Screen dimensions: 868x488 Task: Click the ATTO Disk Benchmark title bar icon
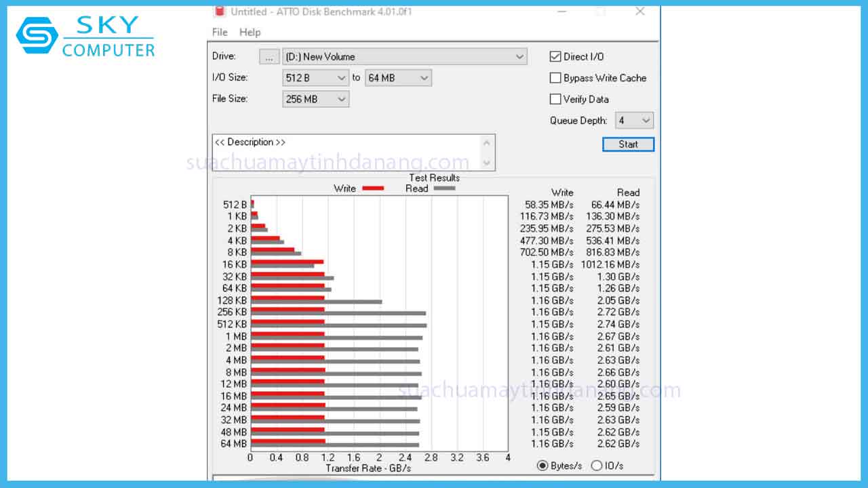tap(219, 11)
